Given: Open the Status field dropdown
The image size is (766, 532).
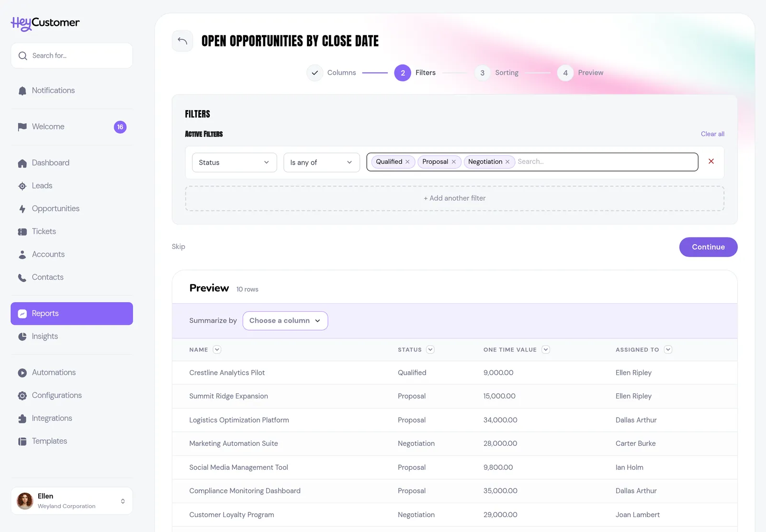Looking at the screenshot, I should pos(234,162).
